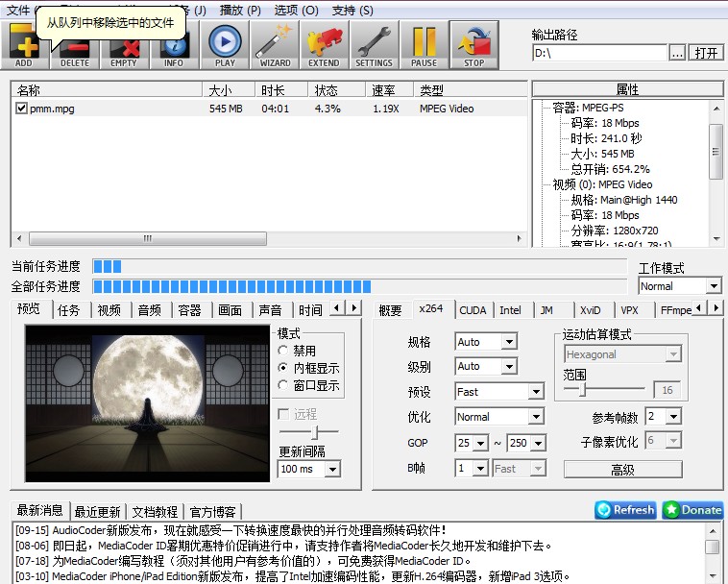Switch to the 视频 tab
728x584 pixels.
pyautogui.click(x=109, y=310)
